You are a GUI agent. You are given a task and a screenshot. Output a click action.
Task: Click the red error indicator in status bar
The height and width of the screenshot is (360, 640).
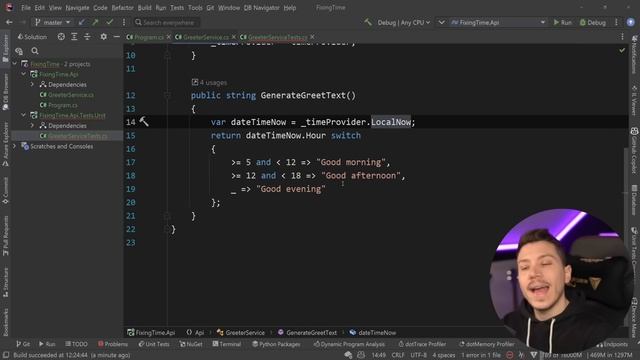pos(510,355)
